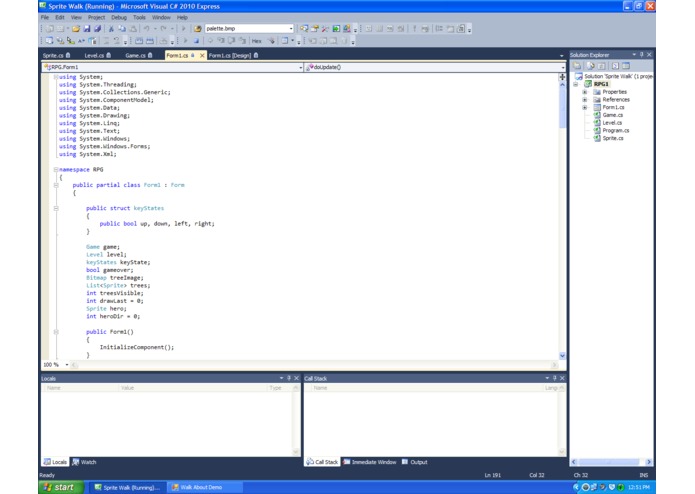Screen dimensions: 695x494
Task: Click the Value column header in Locals
Action: (x=193, y=388)
